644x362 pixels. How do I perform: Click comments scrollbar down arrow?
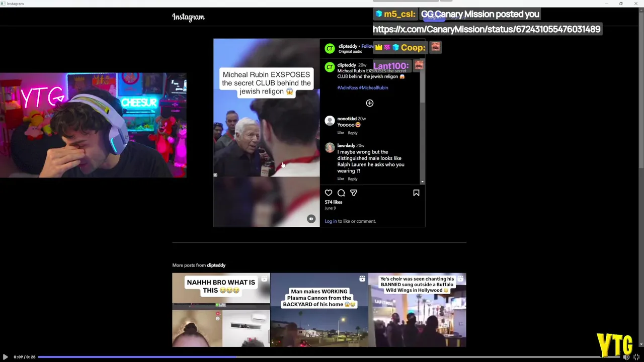(422, 182)
